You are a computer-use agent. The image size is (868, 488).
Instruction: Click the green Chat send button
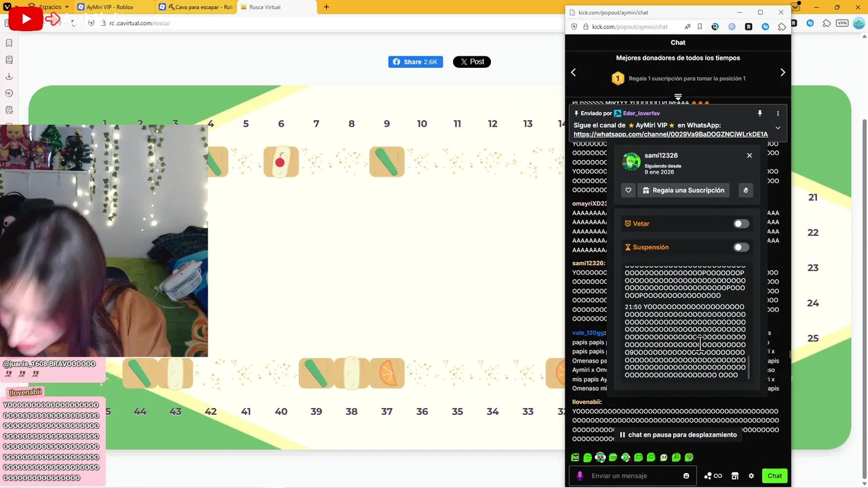click(x=774, y=476)
